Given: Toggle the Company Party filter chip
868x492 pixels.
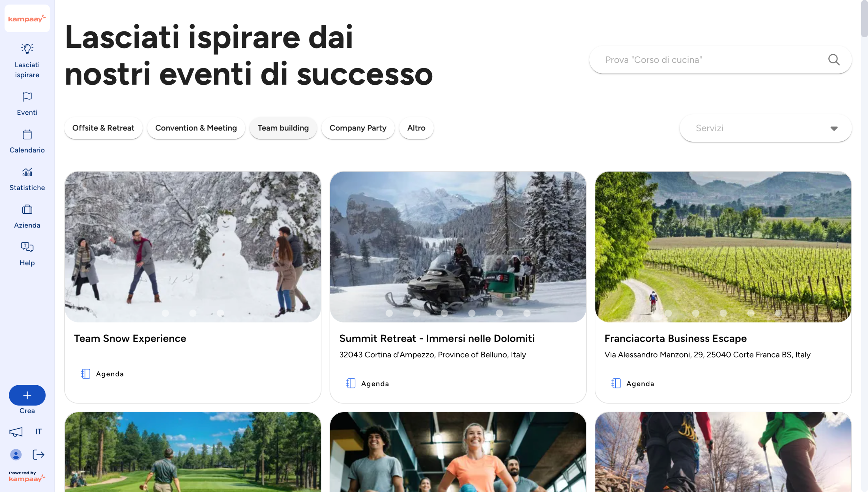Looking at the screenshot, I should tap(358, 128).
